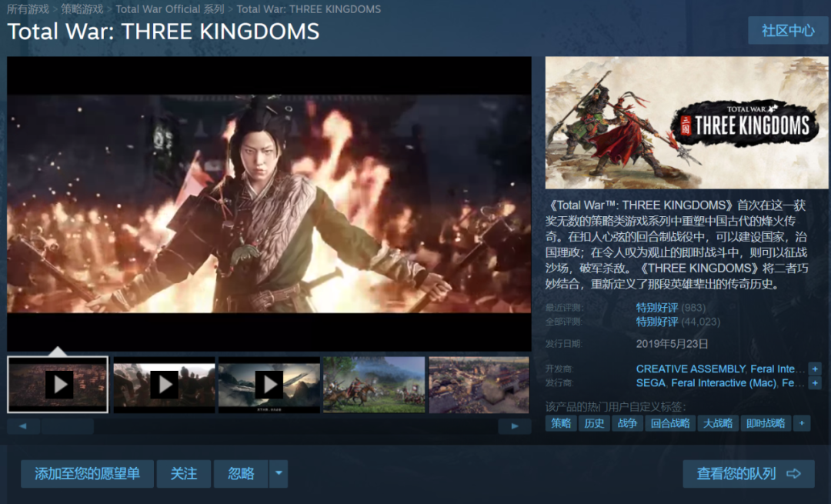831x504 pixels.
Task: Click the 关注 follow button
Action: (x=184, y=473)
